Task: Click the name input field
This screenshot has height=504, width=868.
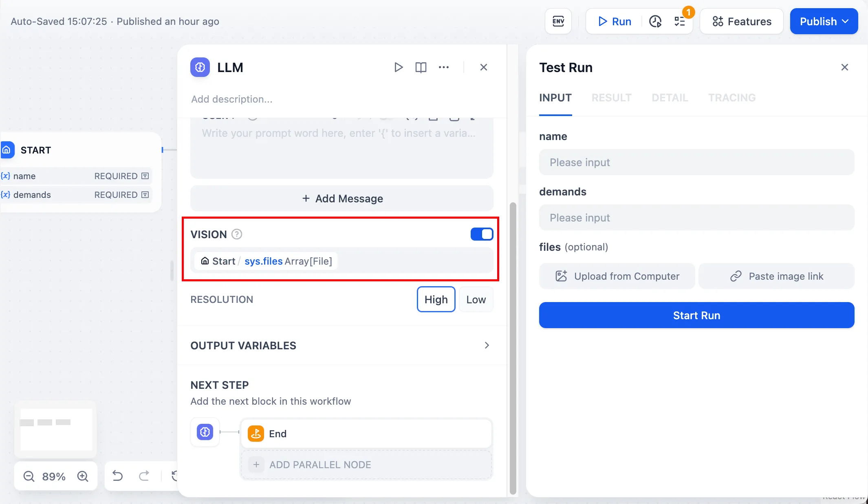Action: (696, 162)
